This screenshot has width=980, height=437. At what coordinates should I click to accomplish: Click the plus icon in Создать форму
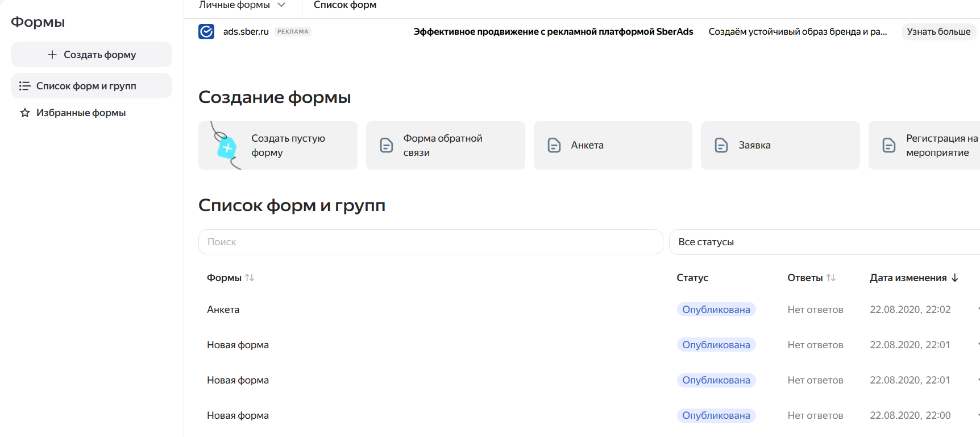[52, 55]
